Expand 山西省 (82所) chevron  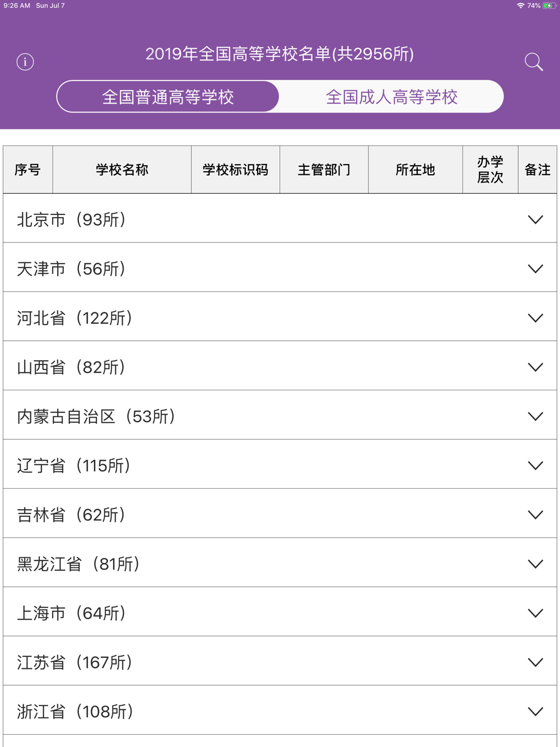coord(535,367)
